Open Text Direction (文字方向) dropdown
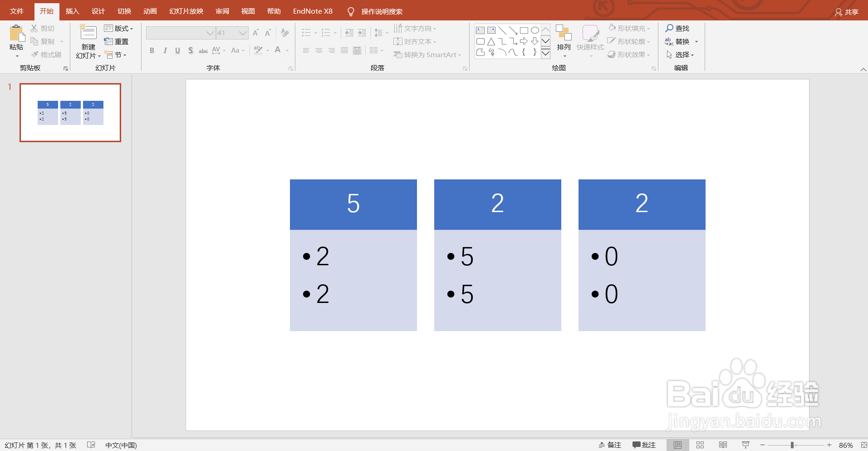 (415, 28)
